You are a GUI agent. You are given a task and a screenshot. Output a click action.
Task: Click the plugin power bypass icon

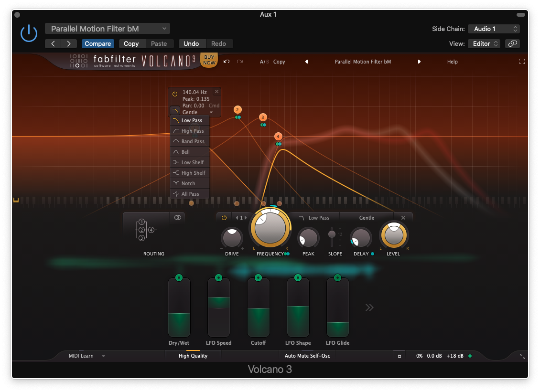(x=29, y=33)
